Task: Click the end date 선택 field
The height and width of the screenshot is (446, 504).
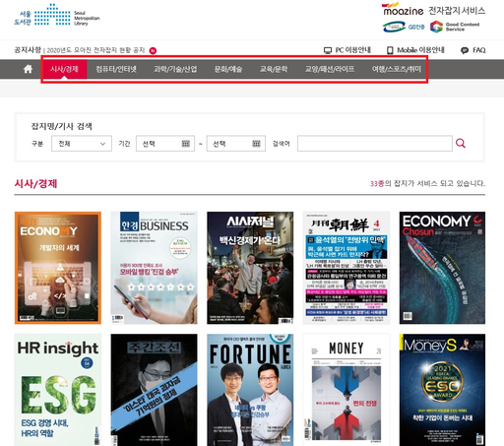Action: click(x=236, y=144)
